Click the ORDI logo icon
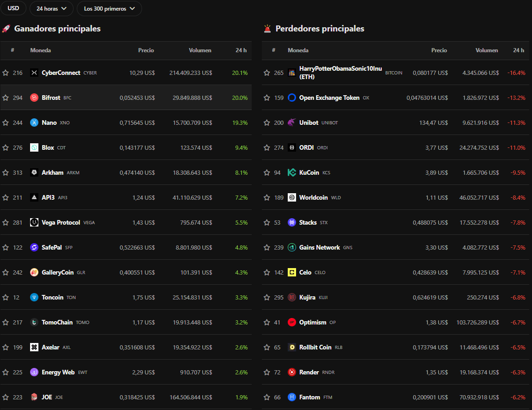Screen dimensions: 532x410 (x=292, y=147)
